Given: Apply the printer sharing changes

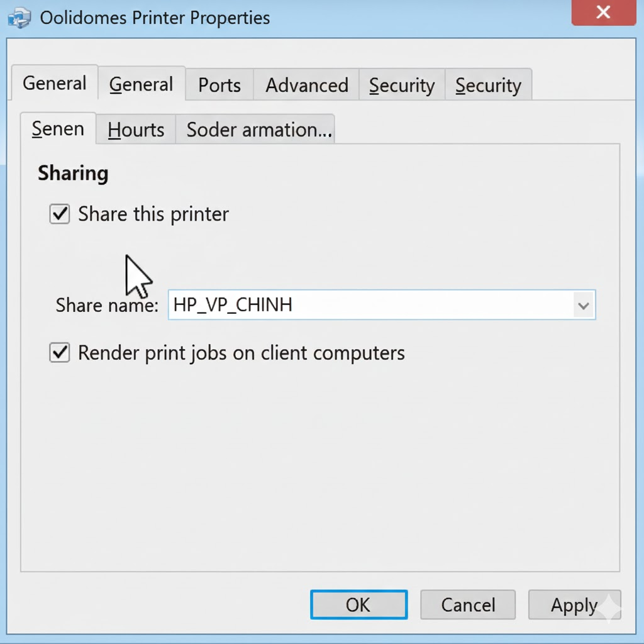Looking at the screenshot, I should (x=574, y=605).
